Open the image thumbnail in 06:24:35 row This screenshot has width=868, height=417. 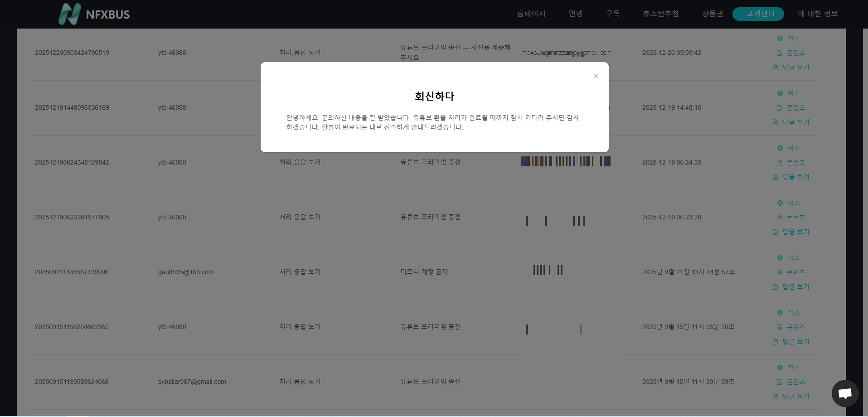tap(566, 161)
